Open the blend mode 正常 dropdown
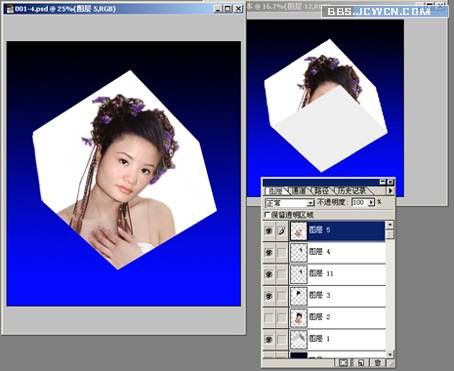 [290, 203]
